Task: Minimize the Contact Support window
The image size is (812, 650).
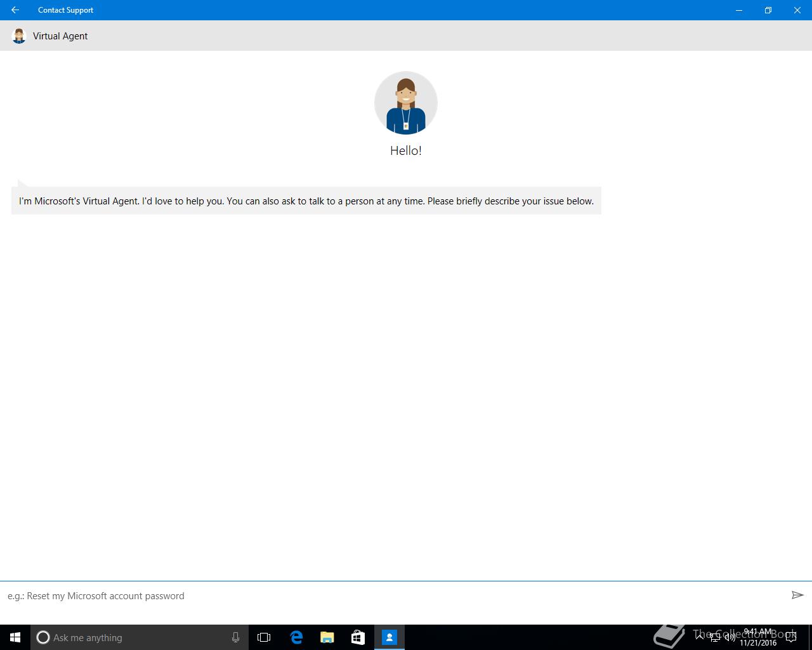Action: coord(739,10)
